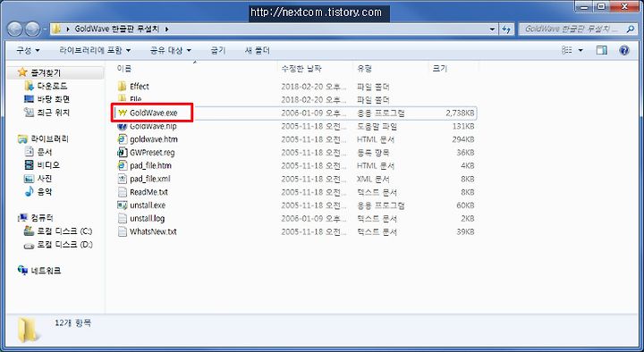
Task: Select the Effect folder name
Action: (x=140, y=87)
